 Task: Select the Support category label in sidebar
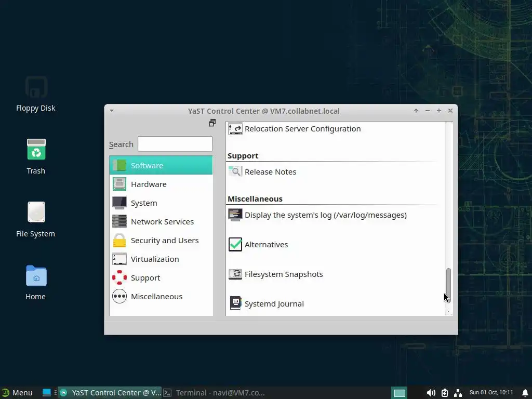click(x=145, y=278)
